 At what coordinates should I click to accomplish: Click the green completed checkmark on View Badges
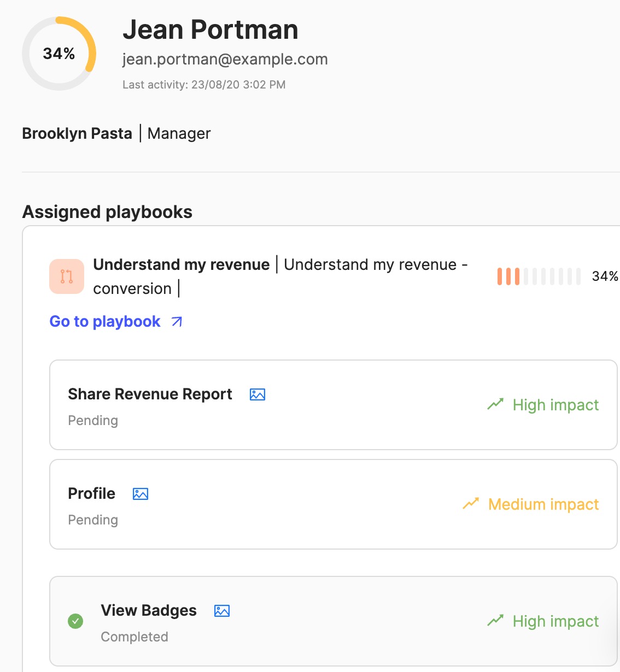pyautogui.click(x=75, y=621)
